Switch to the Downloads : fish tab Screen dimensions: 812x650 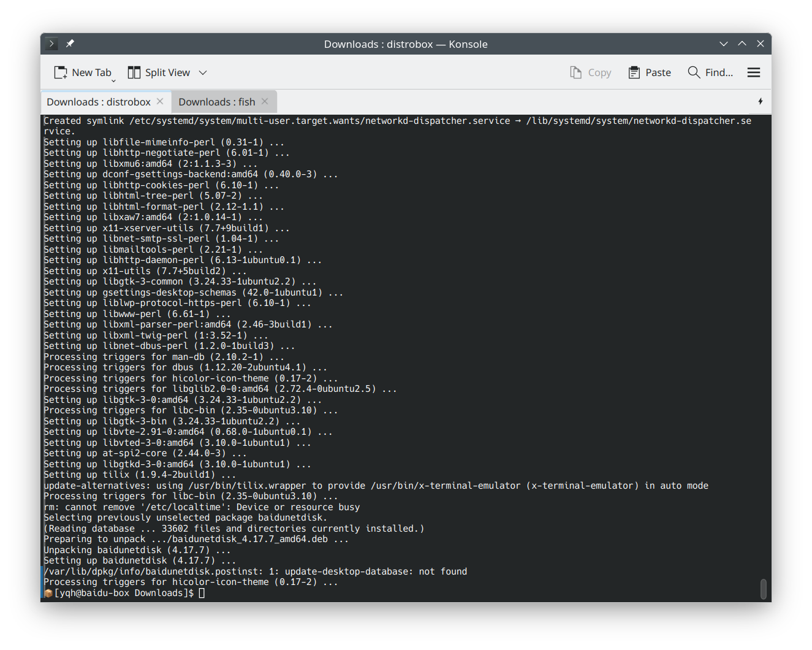click(x=217, y=102)
